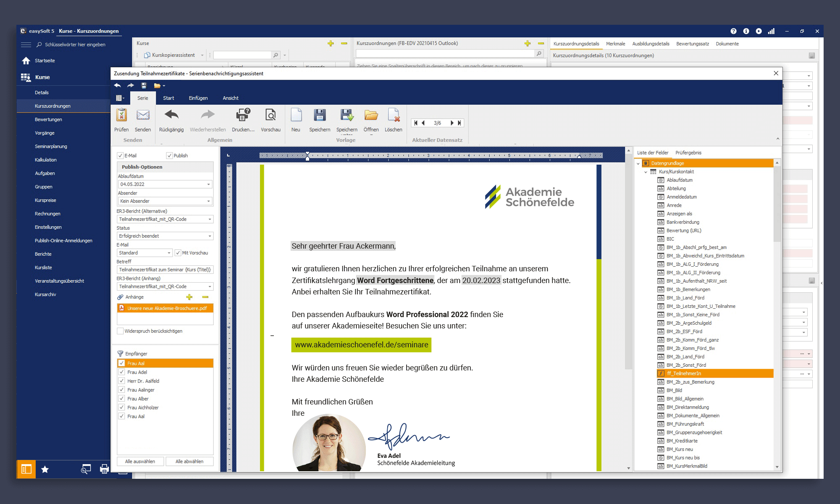Click the Startseite home icon
Screen dimensions: 840x504
pos(26,60)
